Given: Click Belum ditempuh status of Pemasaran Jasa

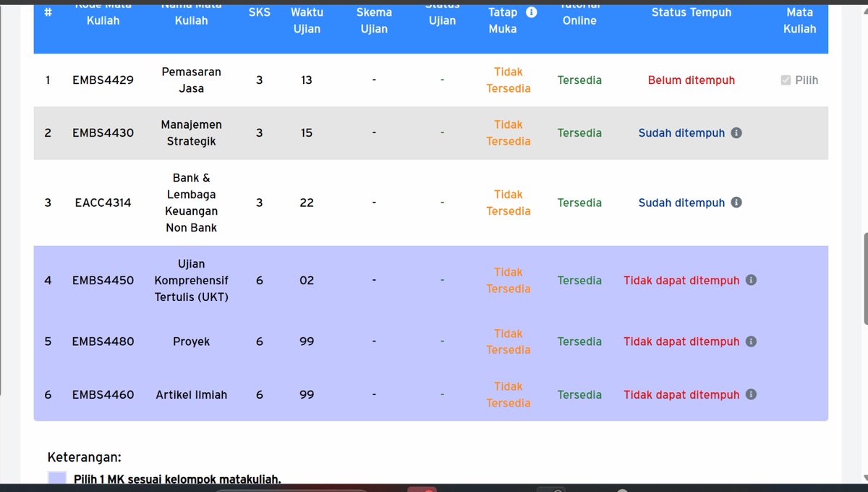Looking at the screenshot, I should tap(692, 80).
